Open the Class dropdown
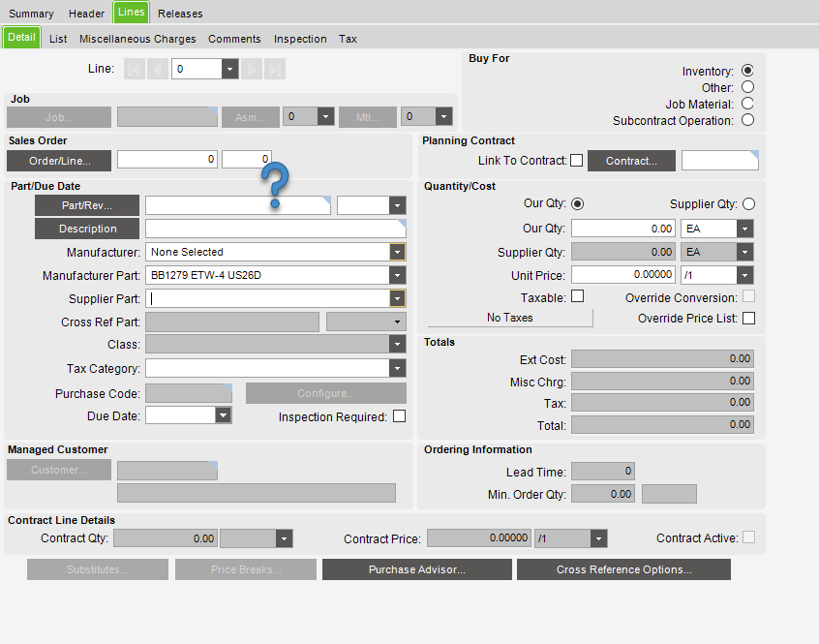This screenshot has width=819, height=644. click(397, 344)
